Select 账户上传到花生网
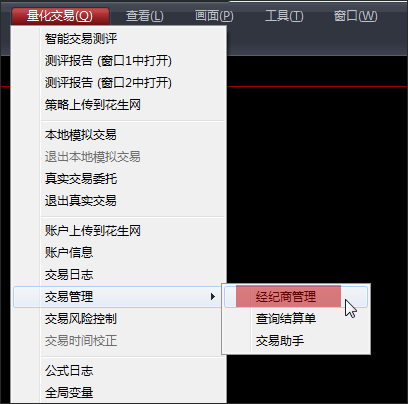This screenshot has width=408, height=404. (x=119, y=231)
